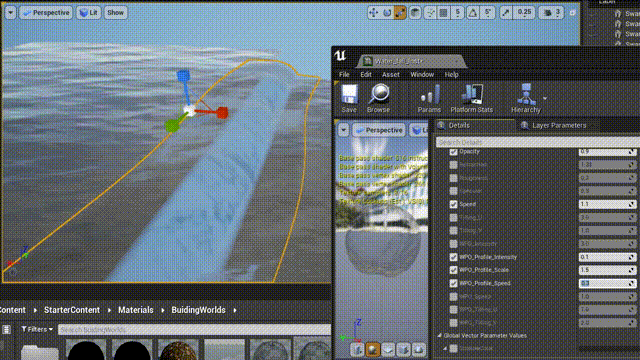Click the main viewport Lit view mode button
Image resolution: width=640 pixels, height=360 pixels.
point(89,13)
